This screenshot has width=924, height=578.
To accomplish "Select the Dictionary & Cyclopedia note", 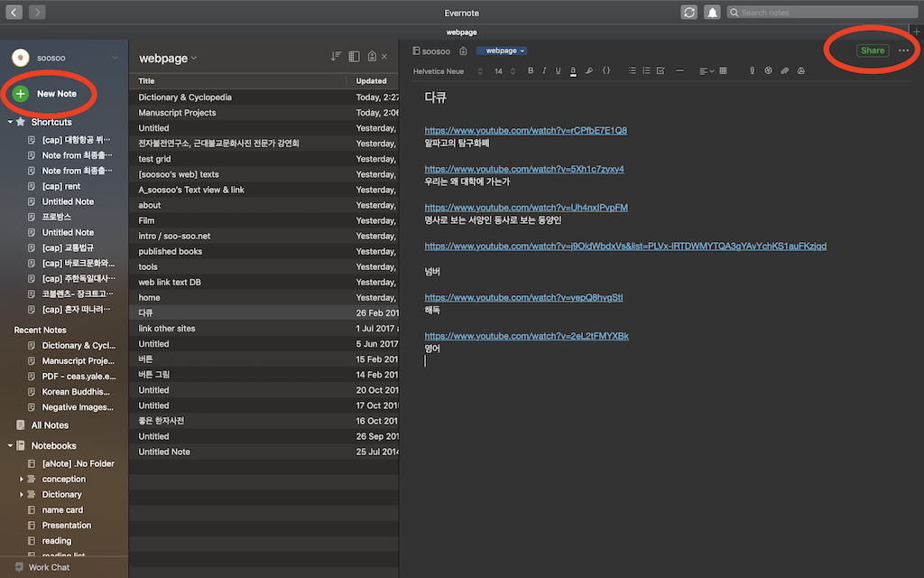I will [264, 98].
